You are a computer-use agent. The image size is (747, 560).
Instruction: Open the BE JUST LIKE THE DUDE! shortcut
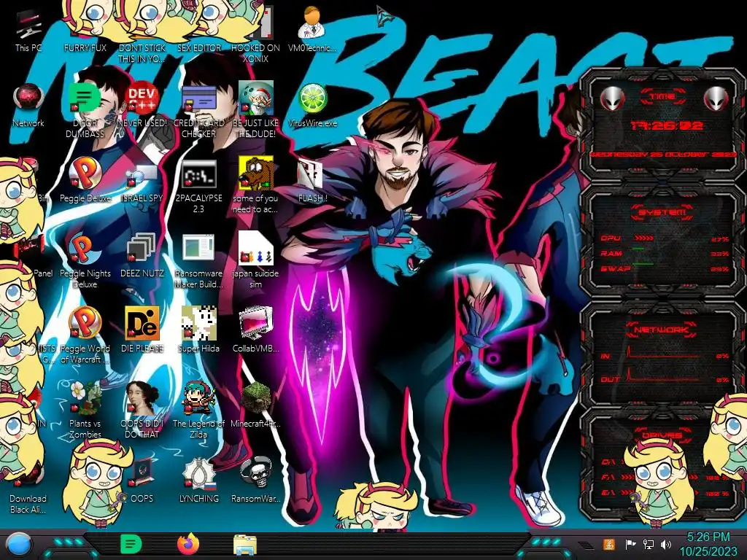(255, 111)
